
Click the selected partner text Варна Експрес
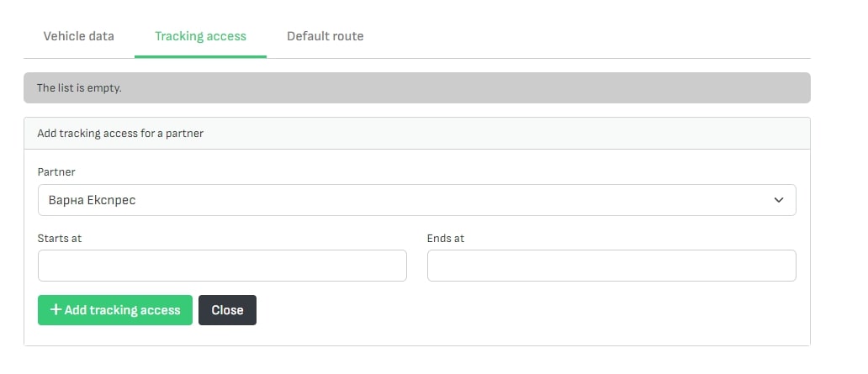click(x=92, y=200)
